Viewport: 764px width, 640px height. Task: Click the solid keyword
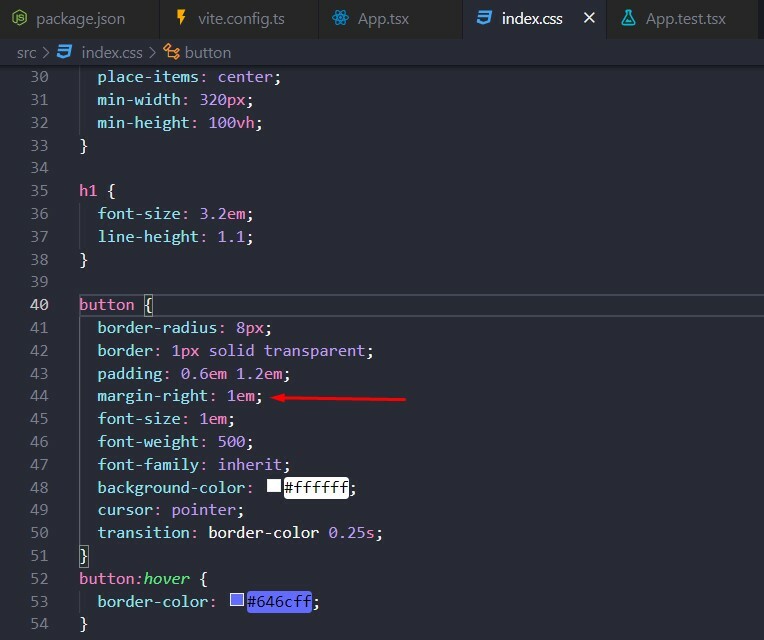[231, 351]
